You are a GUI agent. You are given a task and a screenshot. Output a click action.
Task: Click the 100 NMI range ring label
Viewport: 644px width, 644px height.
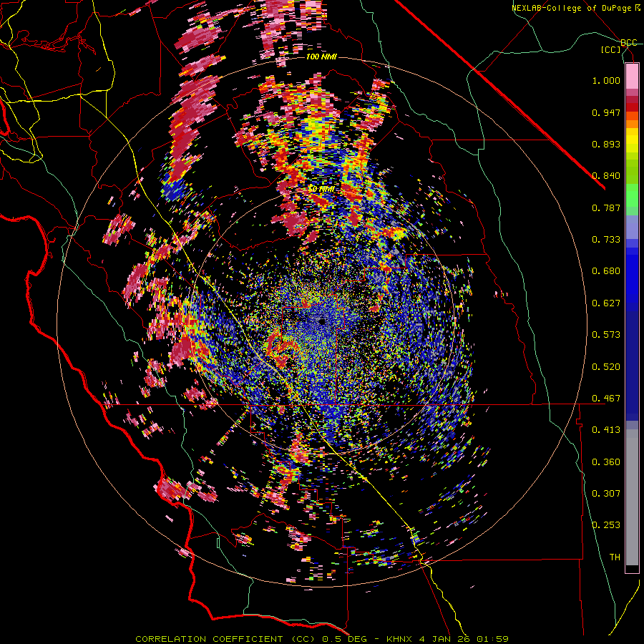pyautogui.click(x=321, y=57)
